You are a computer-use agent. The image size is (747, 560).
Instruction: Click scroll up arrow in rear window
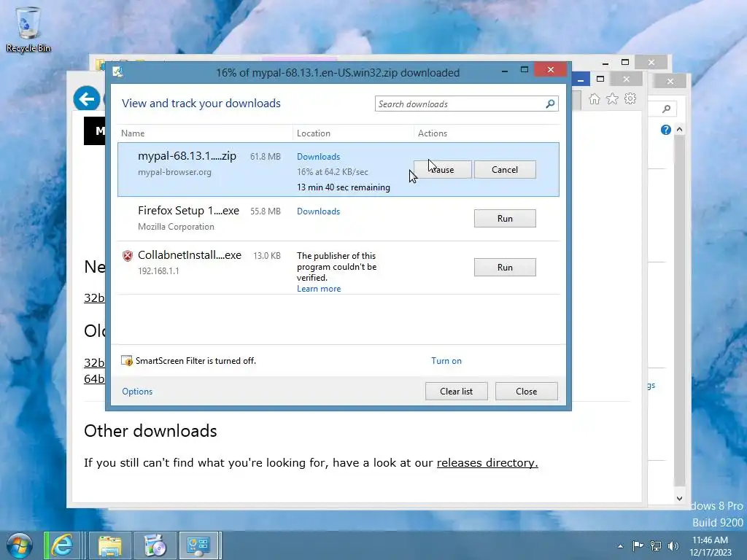679,129
